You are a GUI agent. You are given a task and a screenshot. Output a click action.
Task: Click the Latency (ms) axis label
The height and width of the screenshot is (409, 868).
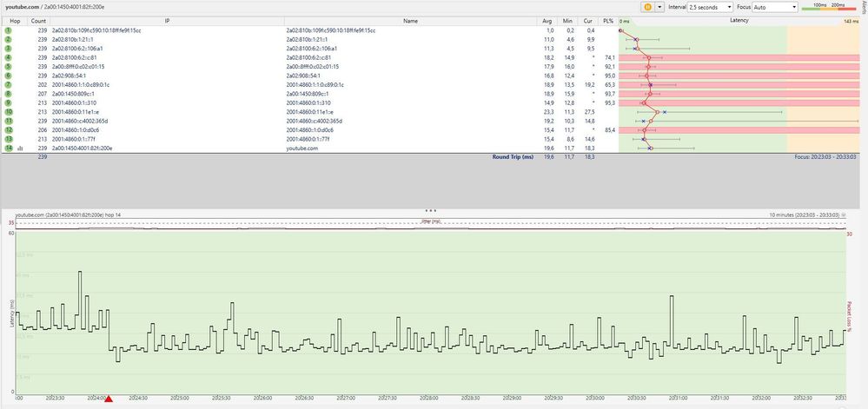pyautogui.click(x=11, y=313)
